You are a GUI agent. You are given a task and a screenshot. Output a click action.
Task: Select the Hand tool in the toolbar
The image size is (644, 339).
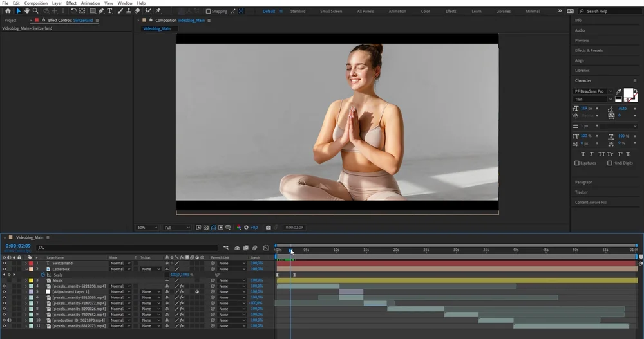26,11
